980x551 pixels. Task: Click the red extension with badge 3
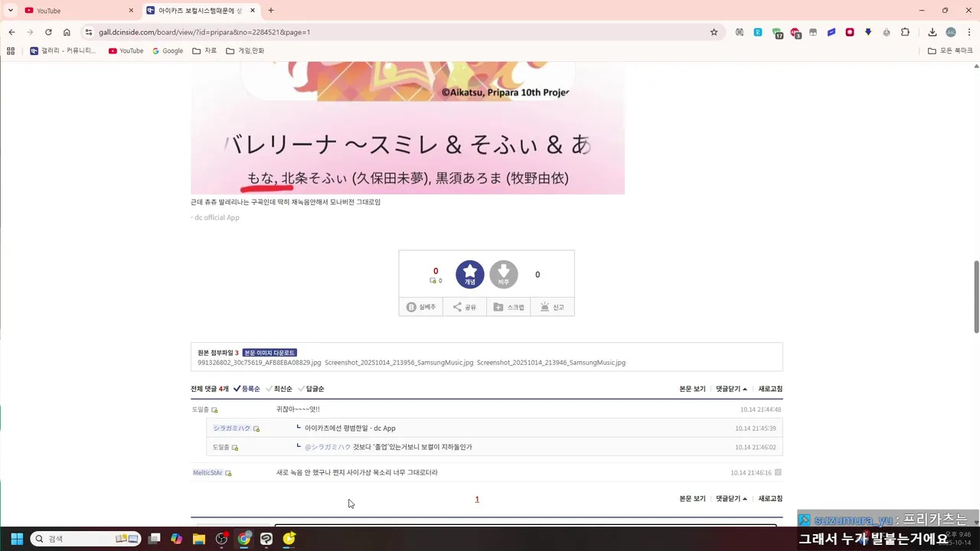coord(795,33)
